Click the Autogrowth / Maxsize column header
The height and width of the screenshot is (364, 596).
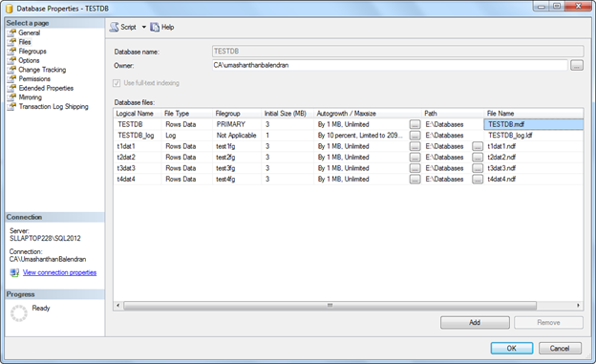coord(368,114)
